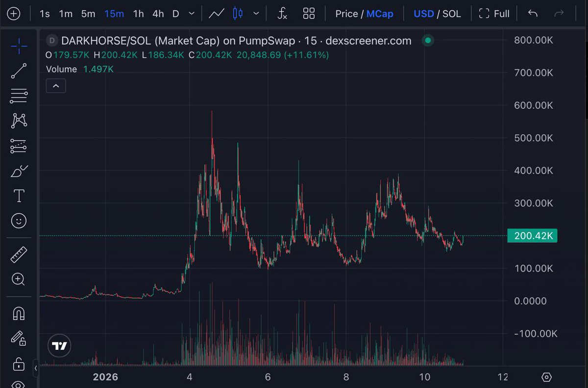
Task: Open the XABCD pattern tools
Action: coord(19,121)
